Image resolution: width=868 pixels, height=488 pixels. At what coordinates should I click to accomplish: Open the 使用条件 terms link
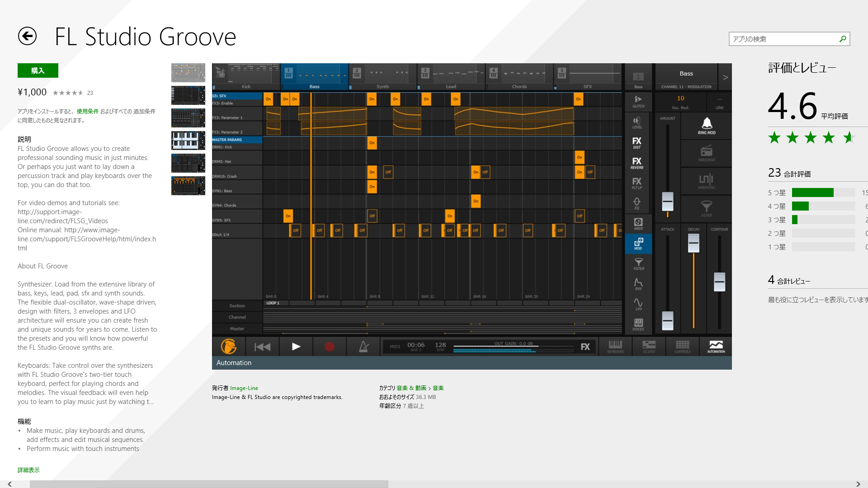pos(87,111)
